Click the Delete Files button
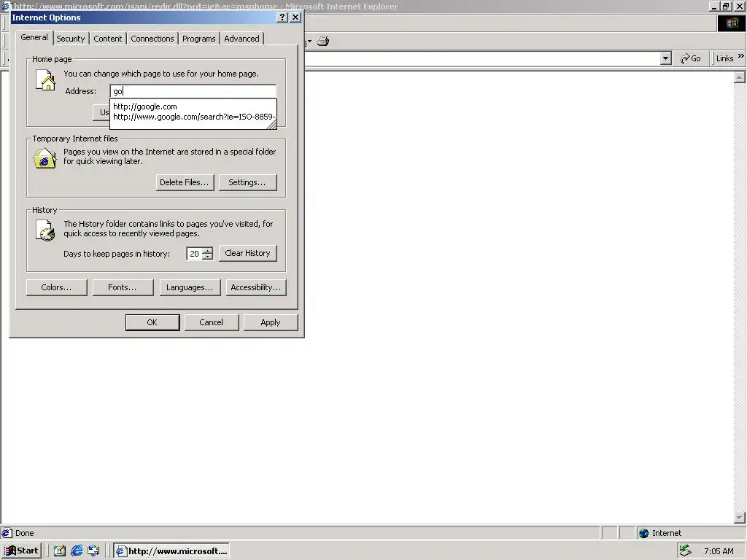The image size is (747, 560). point(185,182)
